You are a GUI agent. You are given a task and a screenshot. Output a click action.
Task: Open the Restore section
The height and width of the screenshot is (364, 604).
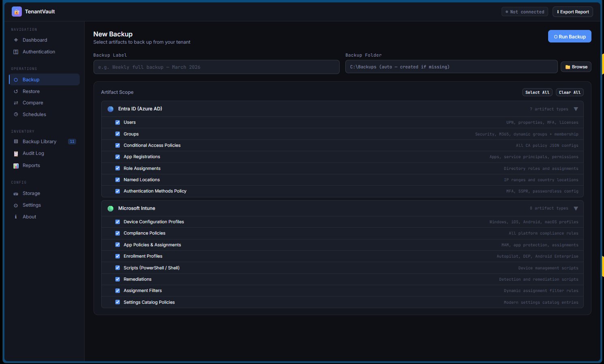pyautogui.click(x=44, y=91)
